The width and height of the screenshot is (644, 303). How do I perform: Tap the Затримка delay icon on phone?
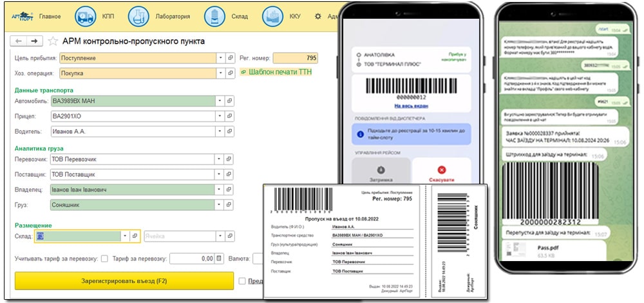[381, 170]
